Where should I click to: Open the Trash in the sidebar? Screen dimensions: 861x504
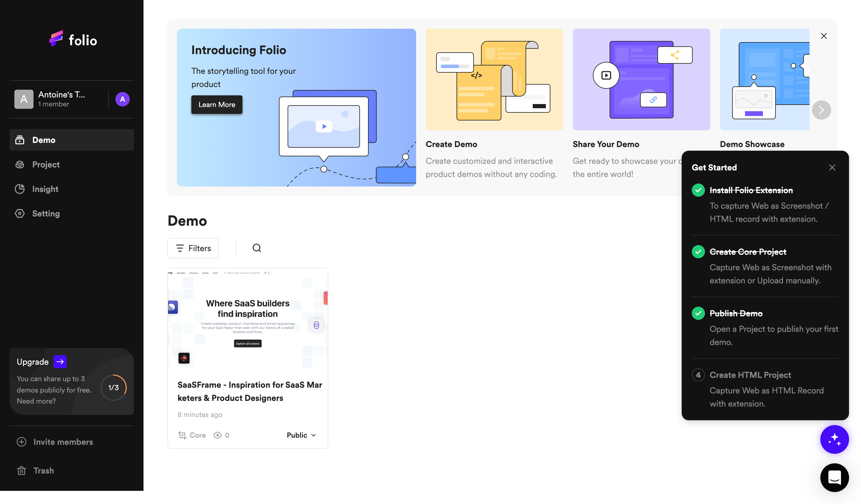tap(35, 471)
